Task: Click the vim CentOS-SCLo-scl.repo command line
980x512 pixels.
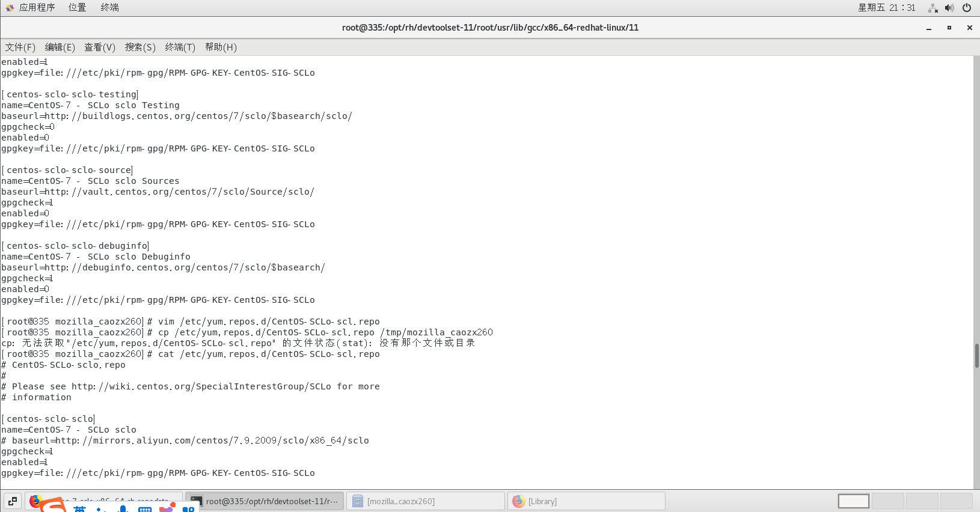Action: (x=191, y=322)
